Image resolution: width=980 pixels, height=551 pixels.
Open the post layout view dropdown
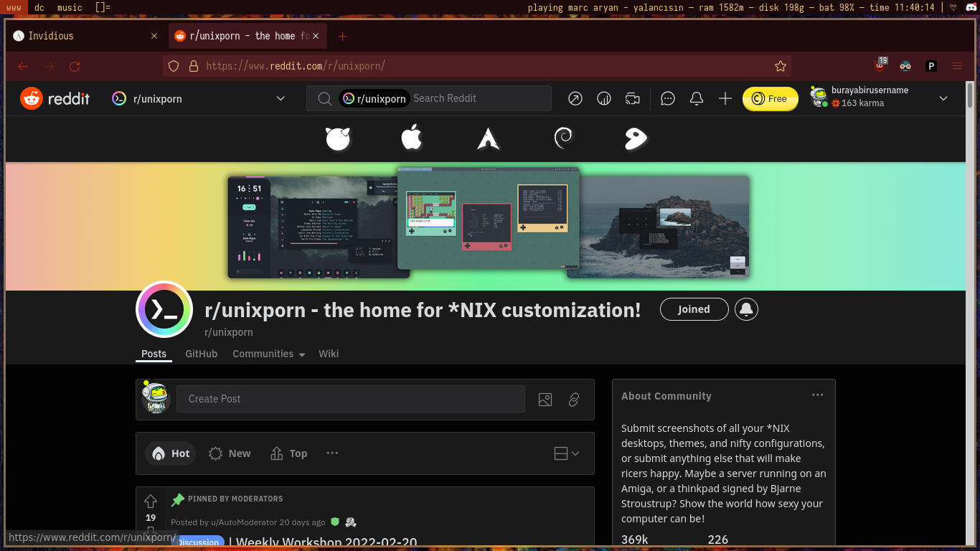coord(567,453)
